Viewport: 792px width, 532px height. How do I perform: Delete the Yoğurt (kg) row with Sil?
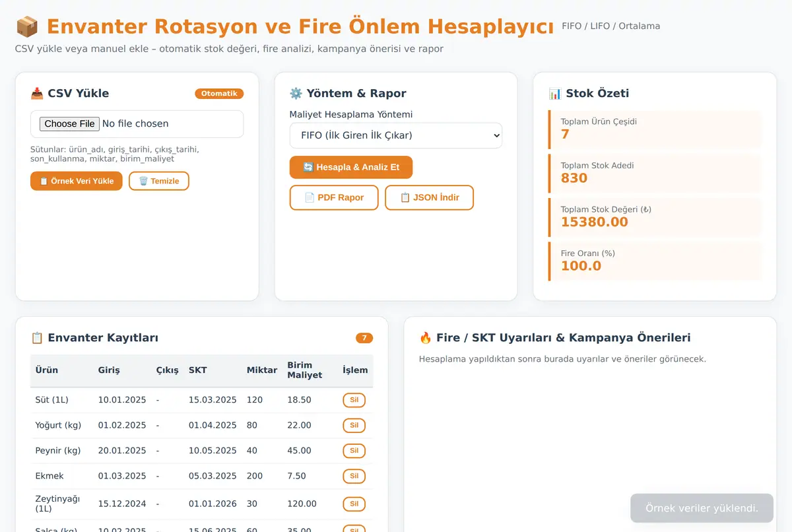(x=354, y=425)
